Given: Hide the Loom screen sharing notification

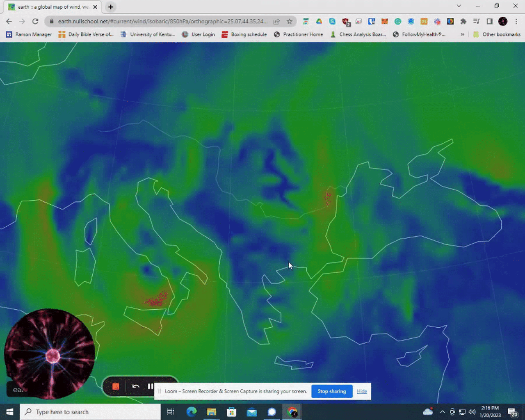Looking at the screenshot, I should pyautogui.click(x=362, y=391).
